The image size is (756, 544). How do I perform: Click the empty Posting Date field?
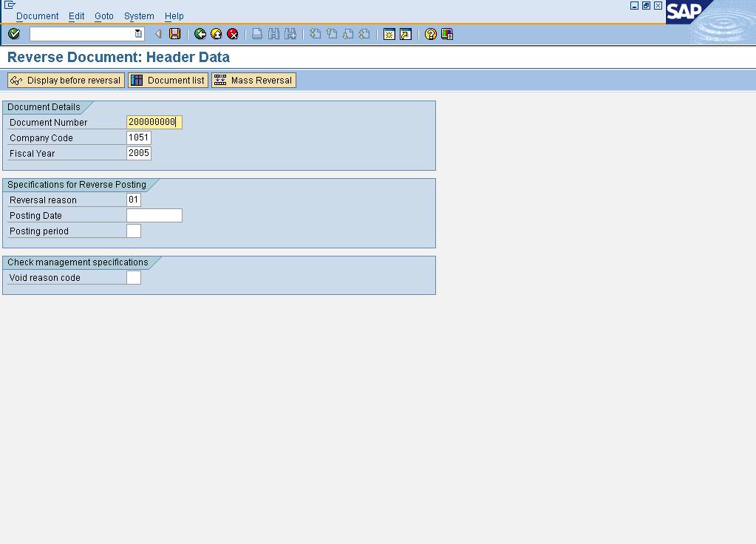[154, 215]
